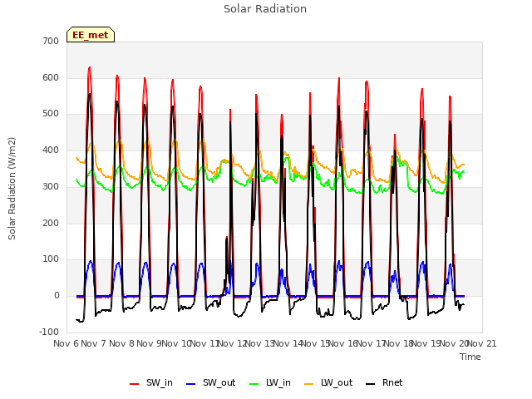
Task: Click the 100 y-axis tick label
Action: click(51, 259)
